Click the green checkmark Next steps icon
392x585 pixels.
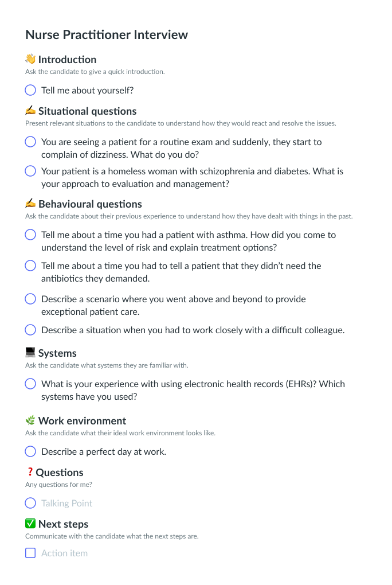pyautogui.click(x=30, y=524)
